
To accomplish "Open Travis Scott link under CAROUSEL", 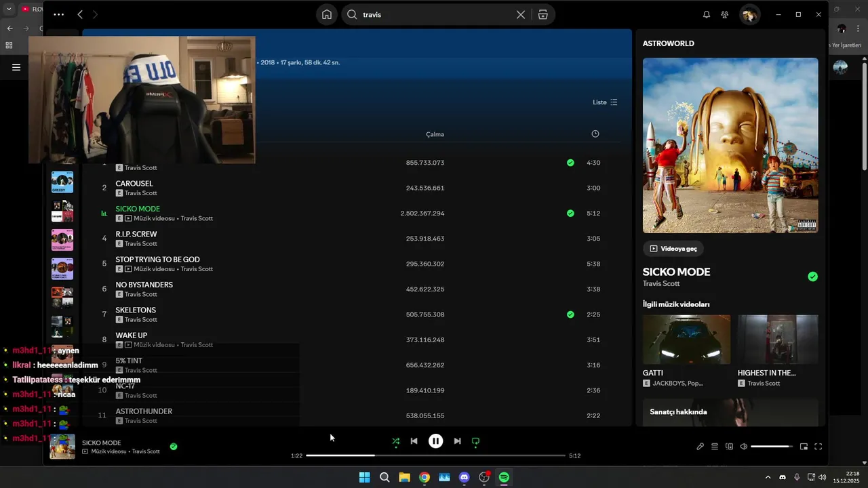I will (x=141, y=193).
